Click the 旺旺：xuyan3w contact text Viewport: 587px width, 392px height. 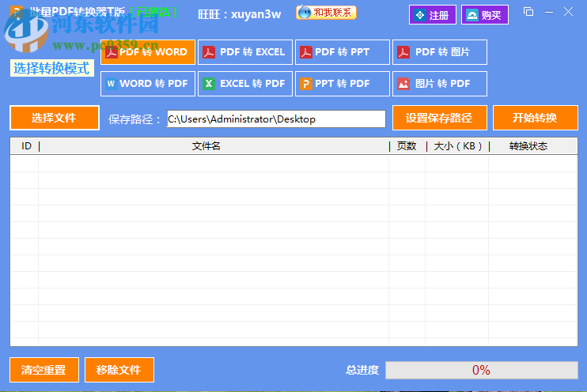[240, 14]
